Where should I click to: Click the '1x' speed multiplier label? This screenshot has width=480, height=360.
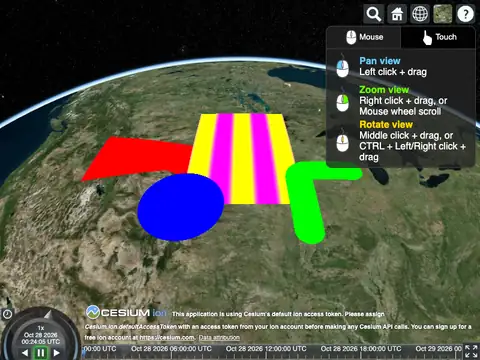click(x=41, y=328)
